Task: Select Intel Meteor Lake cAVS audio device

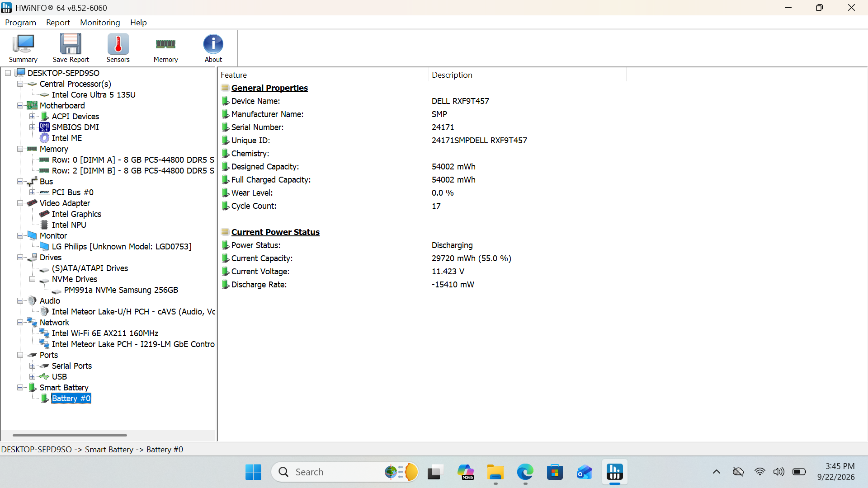Action: (x=133, y=311)
